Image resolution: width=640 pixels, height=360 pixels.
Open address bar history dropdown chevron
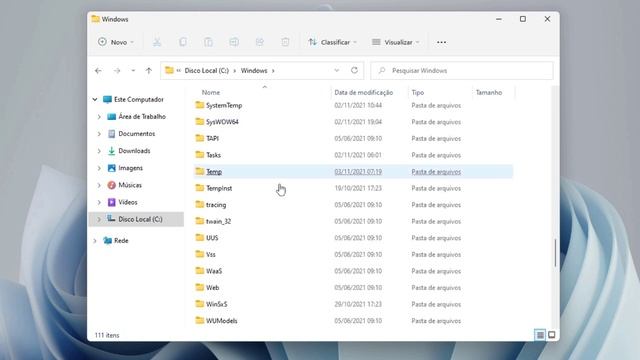click(336, 70)
